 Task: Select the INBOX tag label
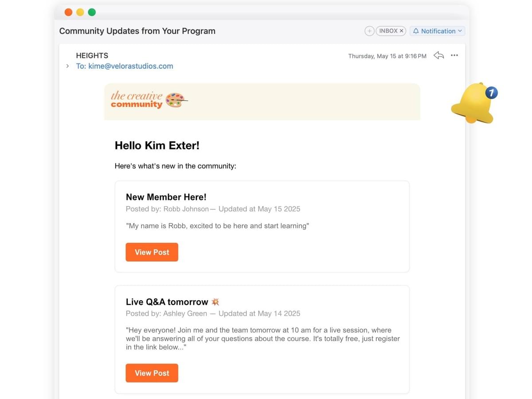click(x=388, y=31)
